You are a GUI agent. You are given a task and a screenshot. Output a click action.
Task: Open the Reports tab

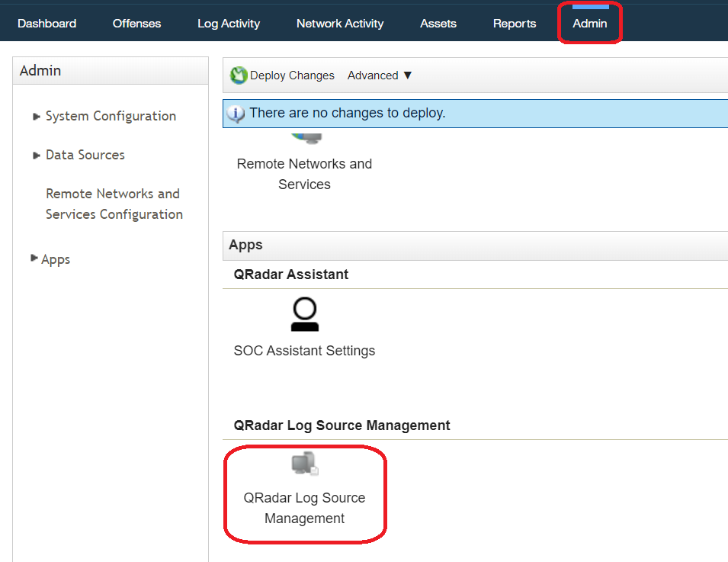515,24
